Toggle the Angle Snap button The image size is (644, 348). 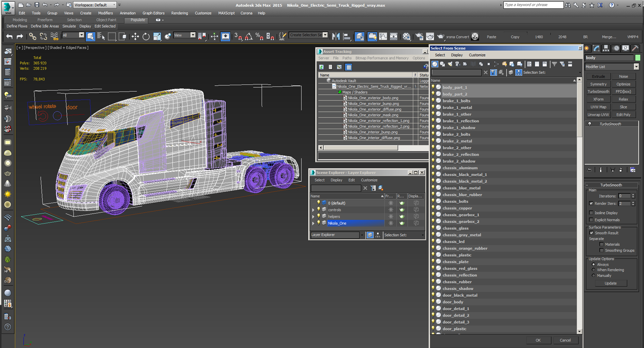(248, 37)
